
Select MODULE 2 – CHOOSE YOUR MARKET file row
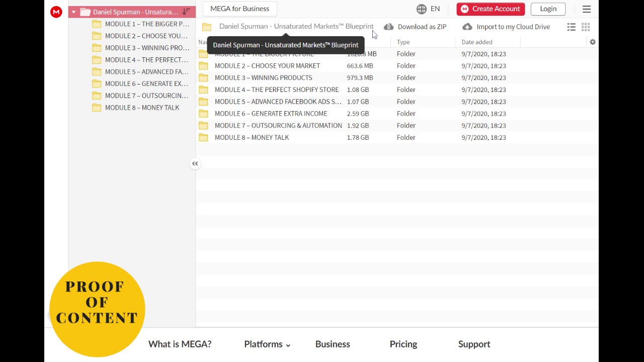pyautogui.click(x=397, y=66)
